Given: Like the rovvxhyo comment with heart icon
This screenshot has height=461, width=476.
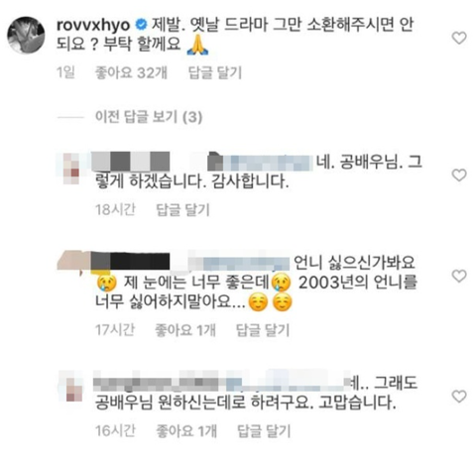Looking at the screenshot, I should pos(459,38).
